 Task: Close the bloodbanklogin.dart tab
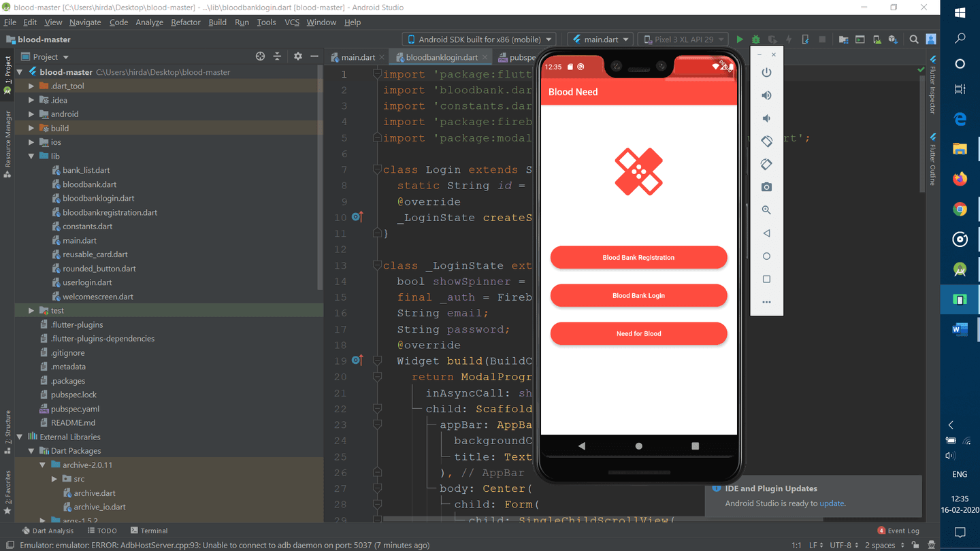(x=485, y=58)
